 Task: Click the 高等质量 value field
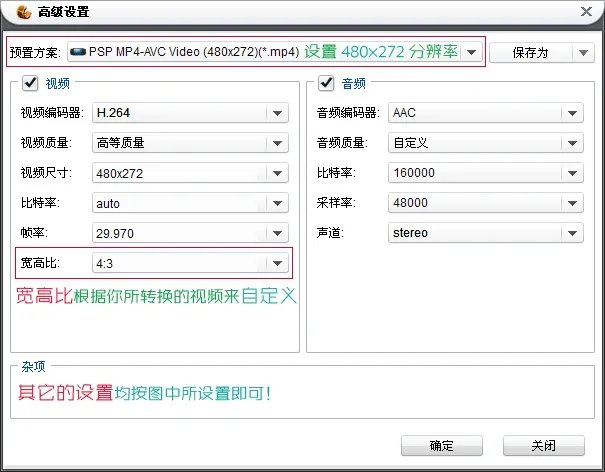pyautogui.click(x=190, y=143)
